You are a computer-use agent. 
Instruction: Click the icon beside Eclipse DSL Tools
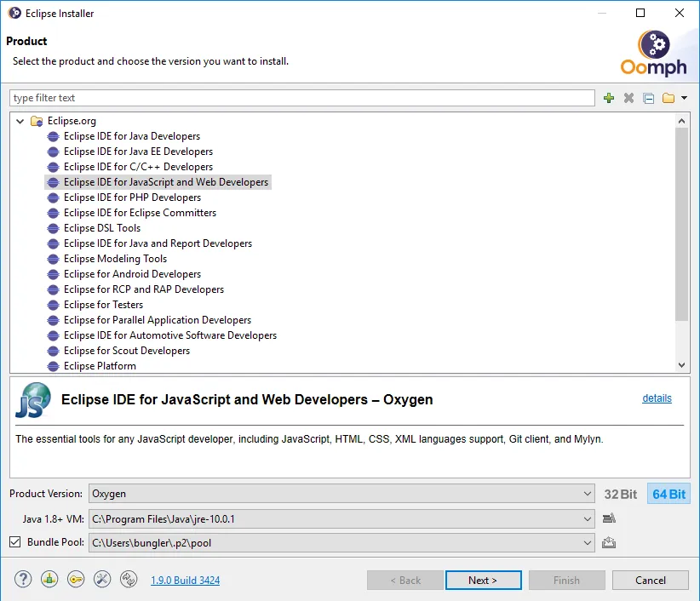point(53,228)
